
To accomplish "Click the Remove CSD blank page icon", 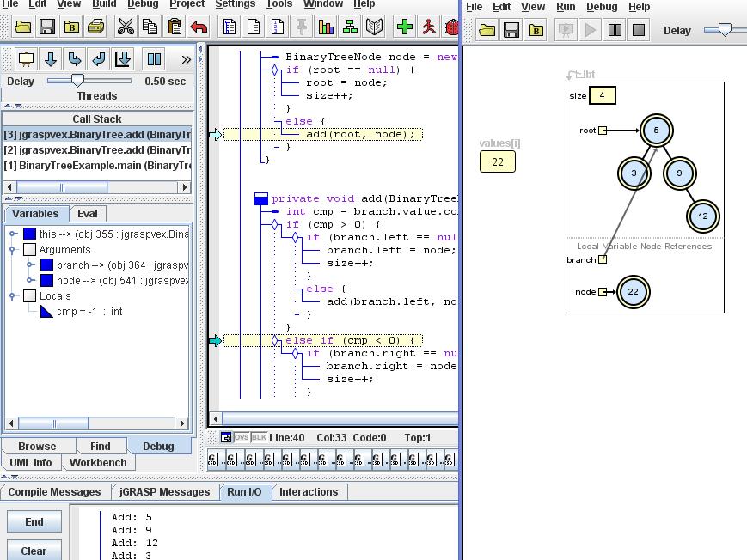I will [254, 27].
